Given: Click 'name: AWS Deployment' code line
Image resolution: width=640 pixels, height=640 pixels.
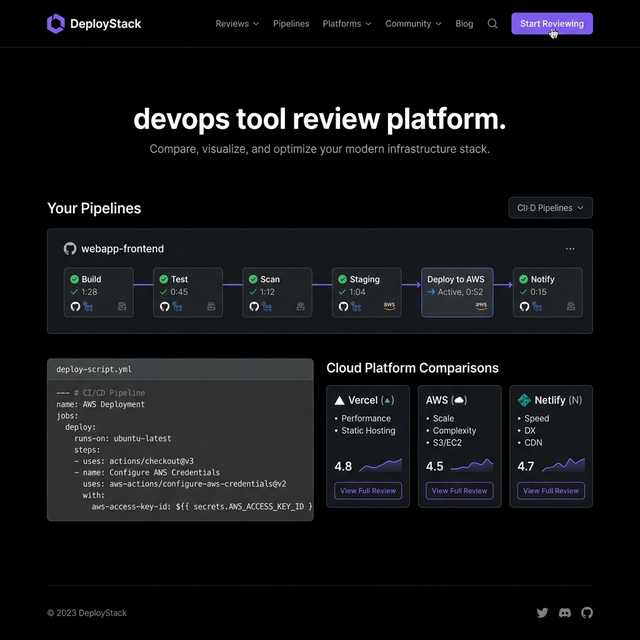Looking at the screenshot, I should pos(100,404).
